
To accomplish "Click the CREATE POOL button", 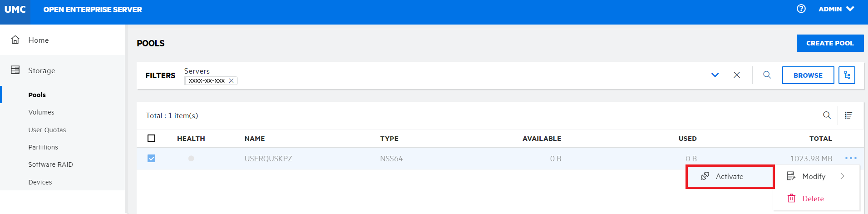I will point(830,43).
